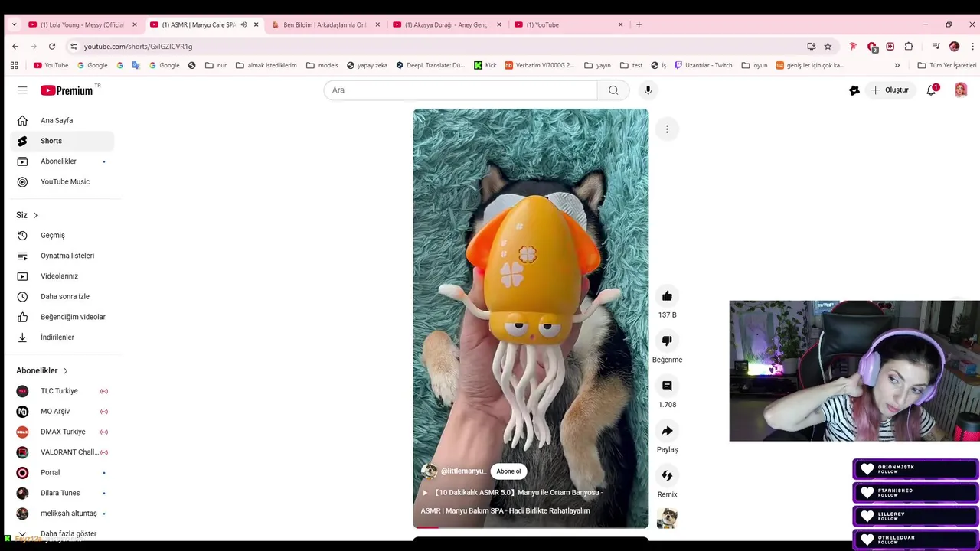Go to Ana Sayfa in sidebar
The height and width of the screenshot is (551, 980).
62,120
